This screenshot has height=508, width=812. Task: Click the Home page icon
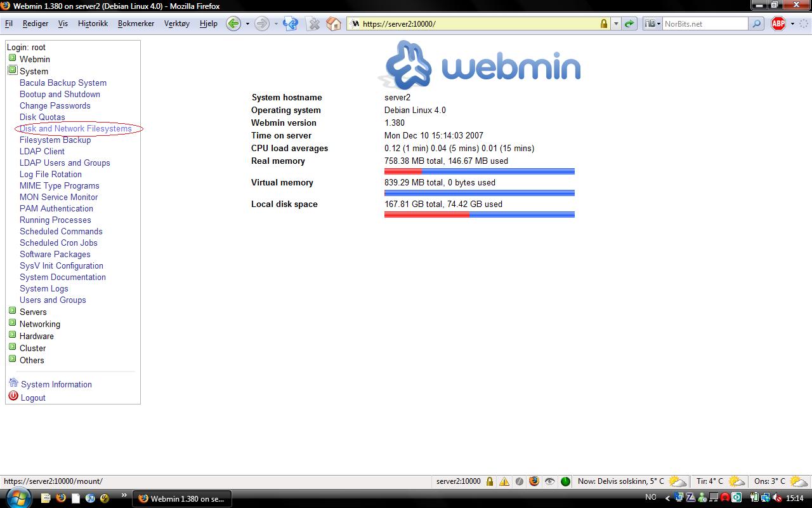click(x=334, y=23)
